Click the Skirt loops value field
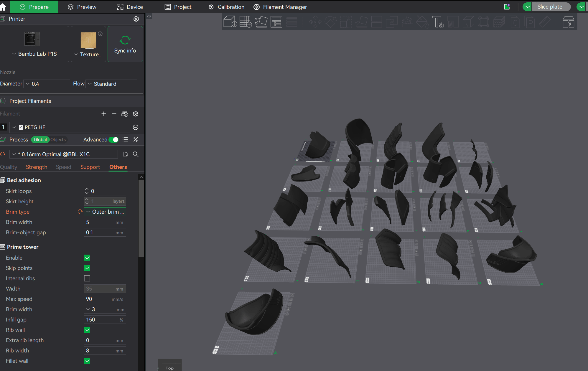588x371 pixels. 105,191
